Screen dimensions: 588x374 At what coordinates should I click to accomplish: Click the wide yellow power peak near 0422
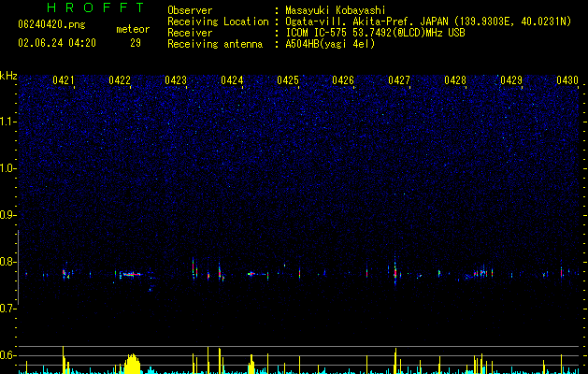point(132,364)
